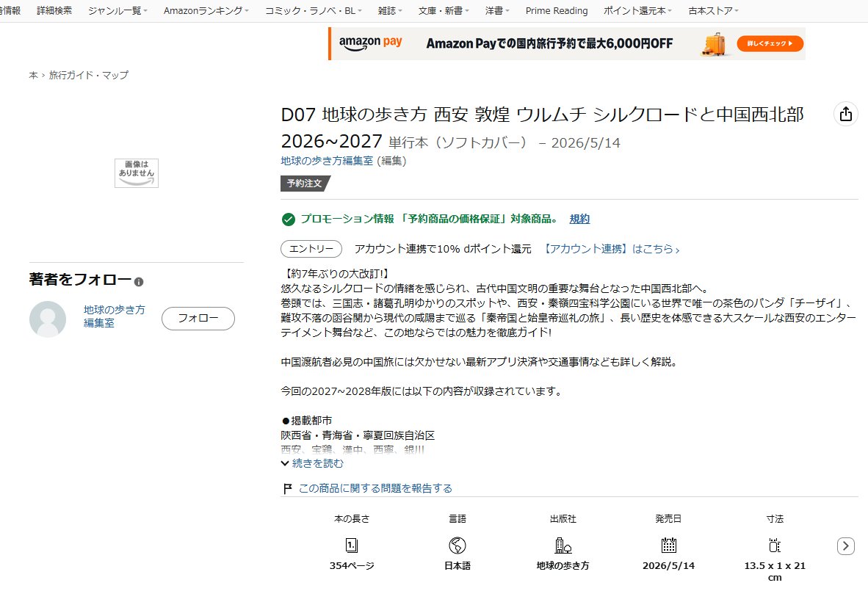
Task: Click the 予約注文 badge
Action: (x=305, y=183)
